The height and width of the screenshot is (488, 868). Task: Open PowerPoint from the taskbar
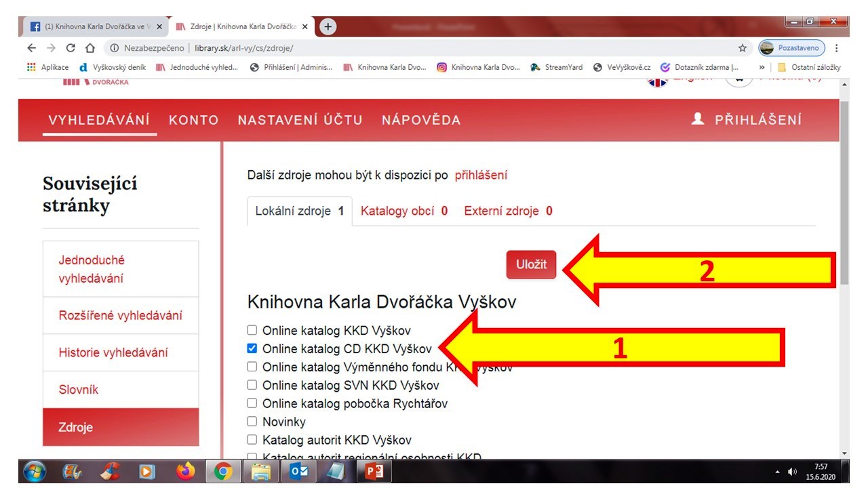[374, 472]
